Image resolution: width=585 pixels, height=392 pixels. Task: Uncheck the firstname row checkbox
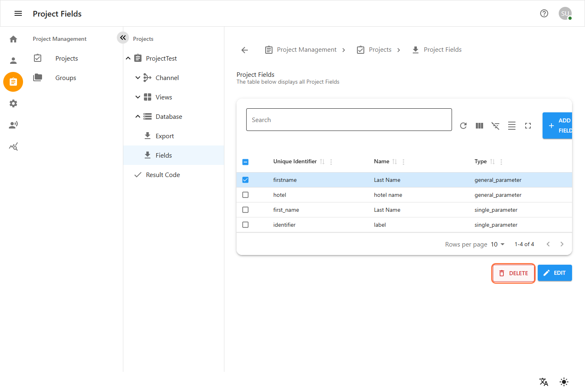click(x=245, y=179)
